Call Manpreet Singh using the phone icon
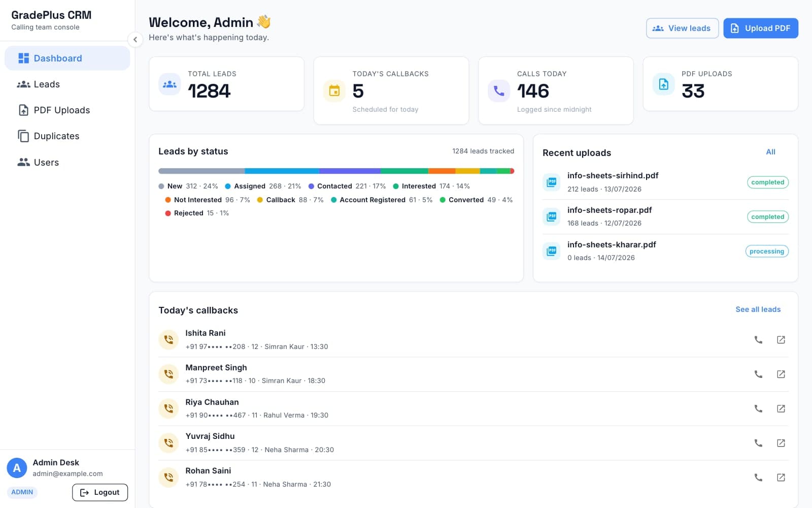812x508 pixels. (758, 374)
